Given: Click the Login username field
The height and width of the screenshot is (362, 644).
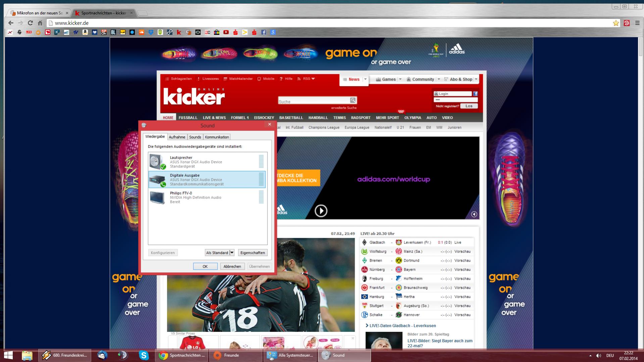Looking at the screenshot, I should click(x=453, y=94).
